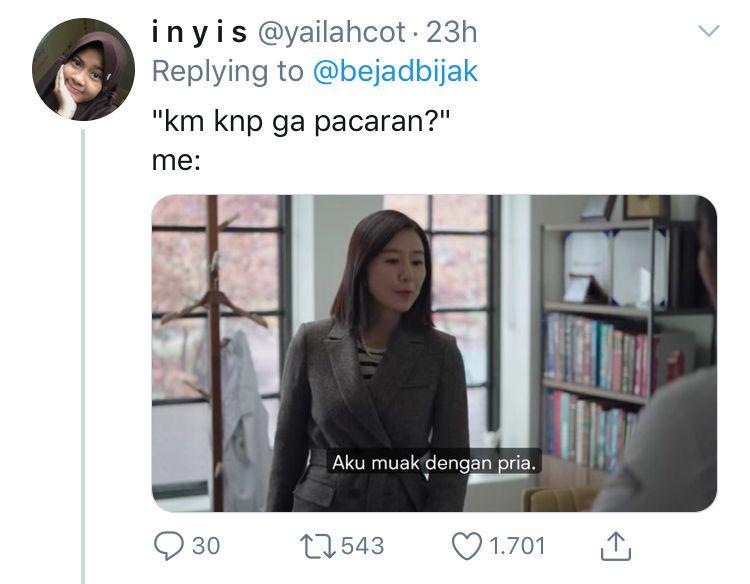Retweet this tweet using the arrows icon
Image resolution: width=750 pixels, height=584 pixels.
318,547
